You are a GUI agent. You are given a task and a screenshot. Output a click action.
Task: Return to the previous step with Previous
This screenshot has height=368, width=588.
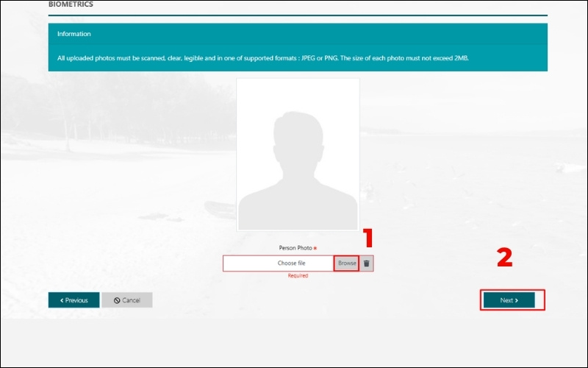[73, 300]
